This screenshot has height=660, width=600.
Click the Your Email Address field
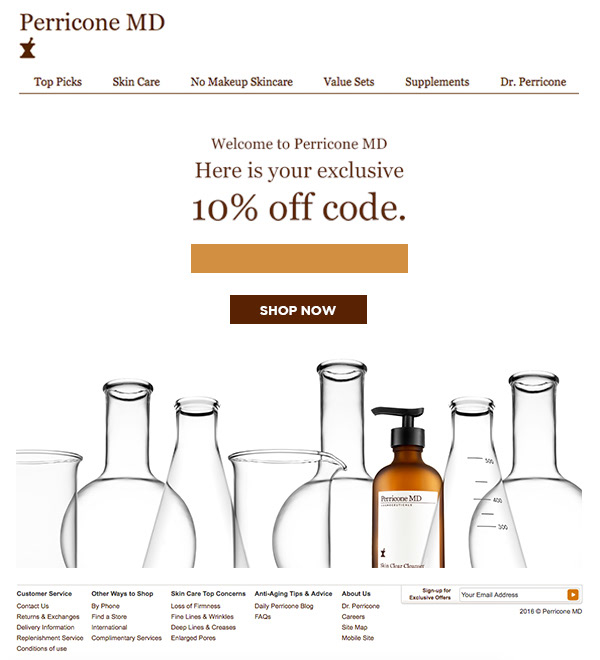pyautogui.click(x=513, y=595)
